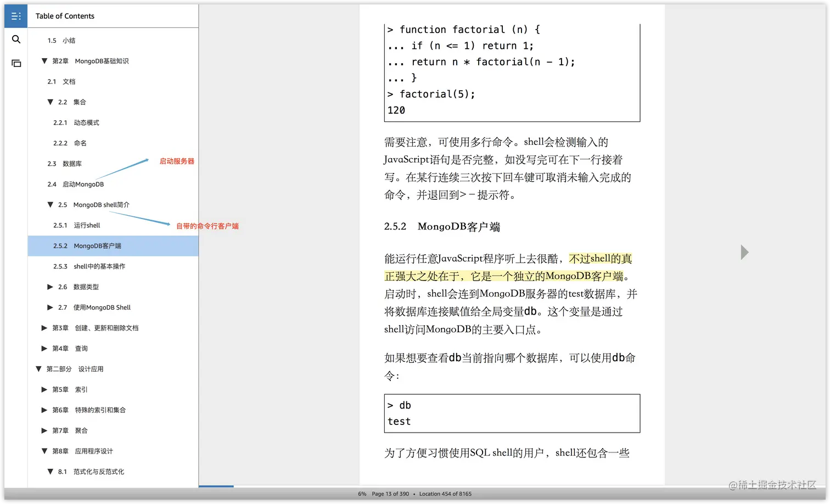Open section 2.2.1 动态模式
This screenshot has height=504, width=830.
point(76,123)
